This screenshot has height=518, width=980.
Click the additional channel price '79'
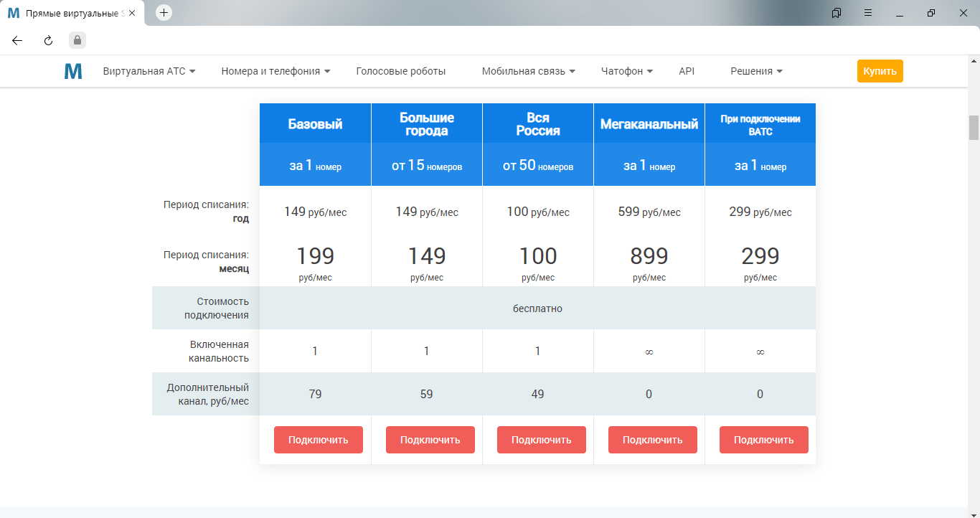(x=315, y=394)
